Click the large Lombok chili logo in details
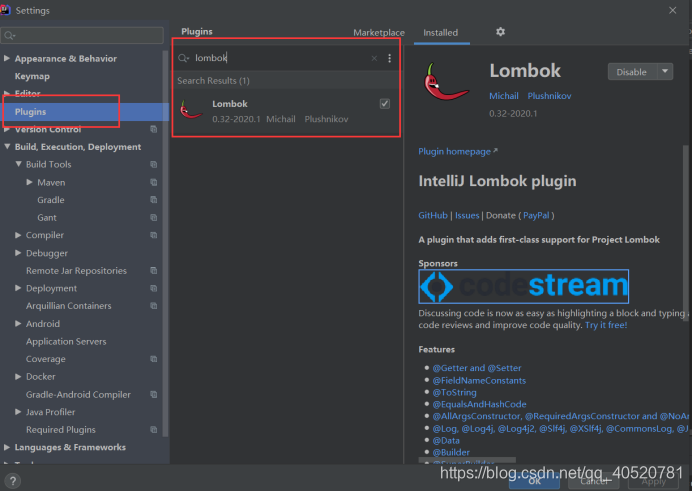692x492 pixels. 446,81
